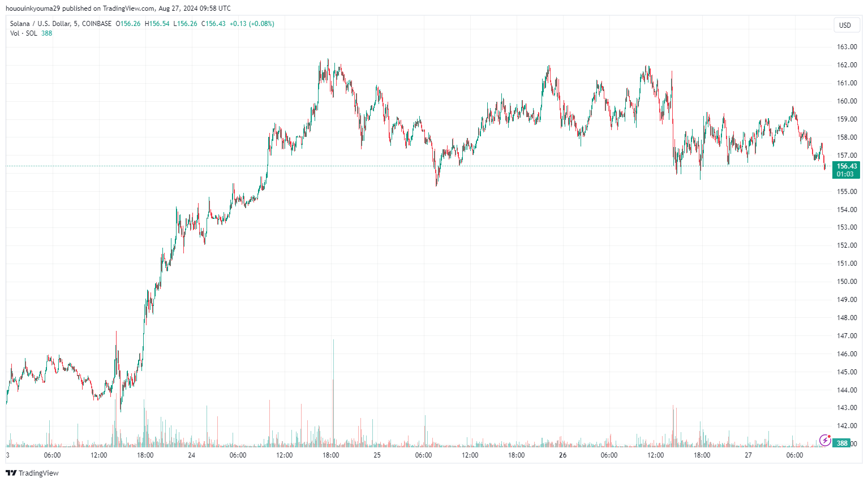Image resolution: width=868 pixels, height=483 pixels.
Task: Click the open value O156.26
Action: (x=128, y=24)
